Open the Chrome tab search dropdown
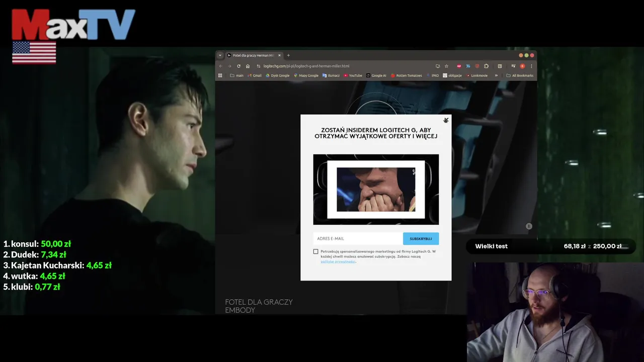This screenshot has width=644, height=362. pyautogui.click(x=220, y=55)
